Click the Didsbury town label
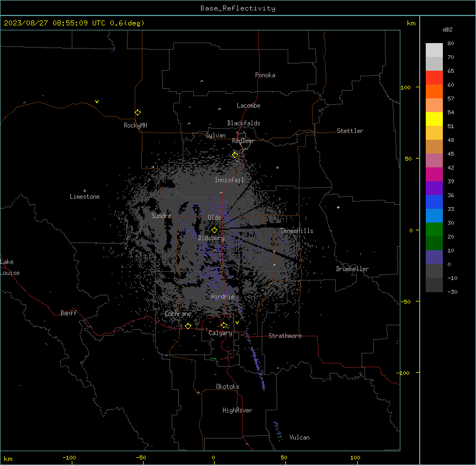The width and height of the screenshot is (476, 465). point(211,238)
